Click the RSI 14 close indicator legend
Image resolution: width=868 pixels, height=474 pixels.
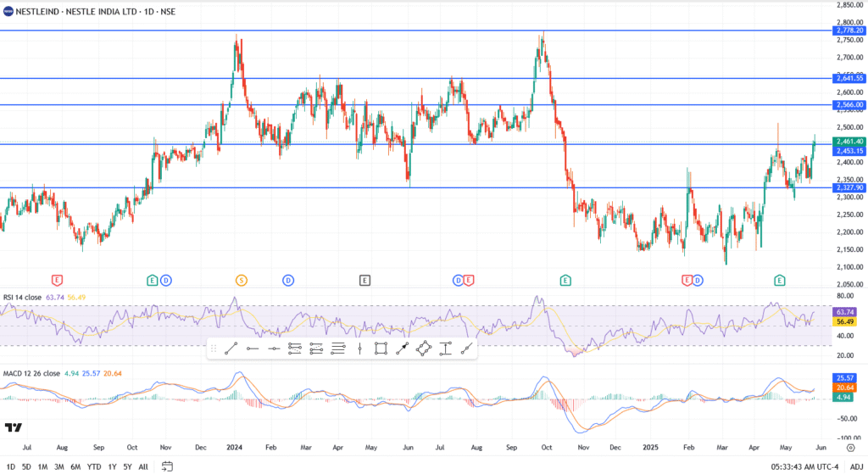22,298
